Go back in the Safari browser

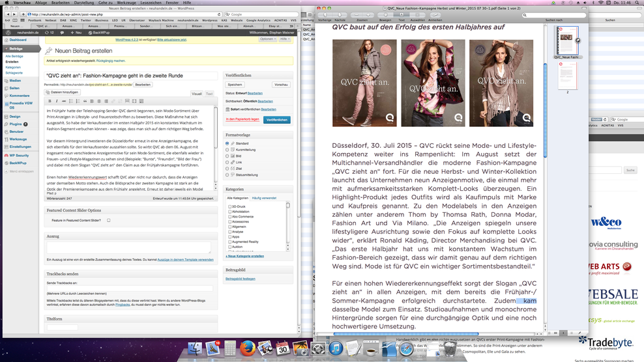8,14
